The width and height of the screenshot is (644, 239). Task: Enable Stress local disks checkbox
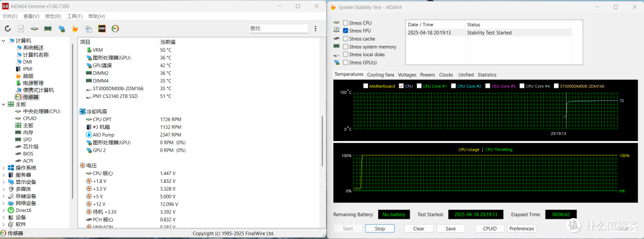tap(345, 55)
